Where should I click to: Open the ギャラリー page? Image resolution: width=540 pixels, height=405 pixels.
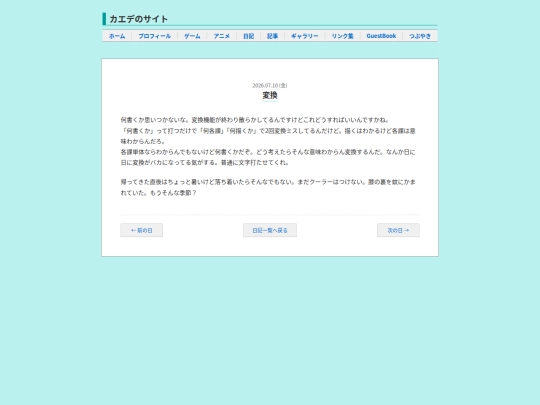[305, 36]
